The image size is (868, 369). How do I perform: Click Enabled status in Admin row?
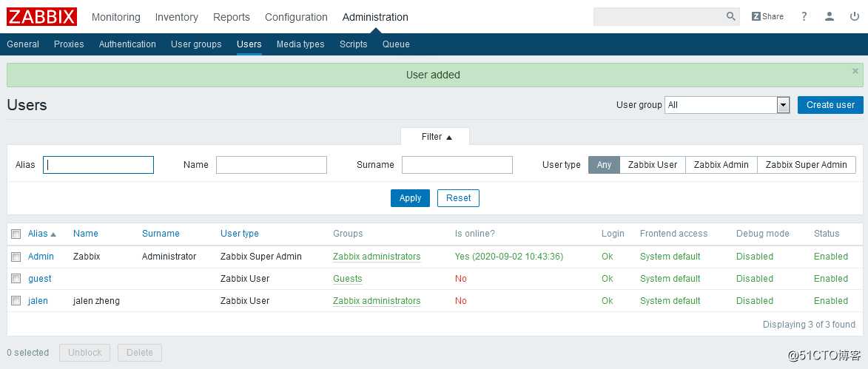pyautogui.click(x=830, y=257)
